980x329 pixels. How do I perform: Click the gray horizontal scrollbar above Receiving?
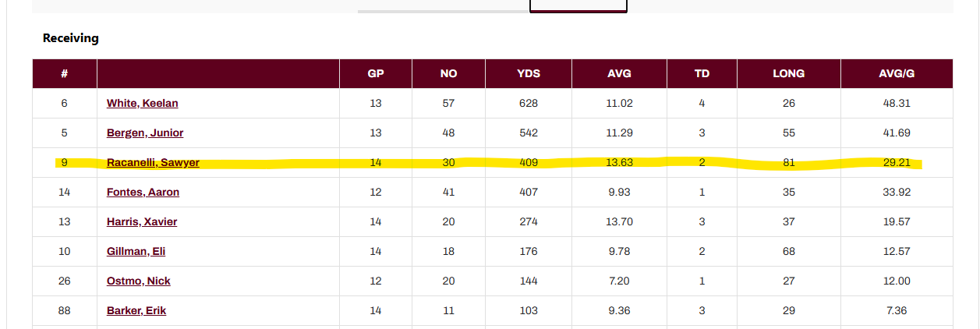pyautogui.click(x=443, y=11)
